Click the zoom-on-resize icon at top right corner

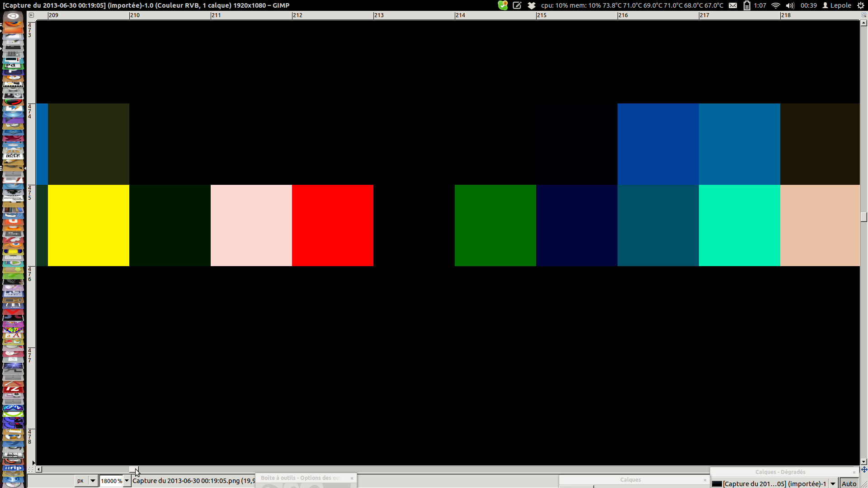click(x=863, y=15)
